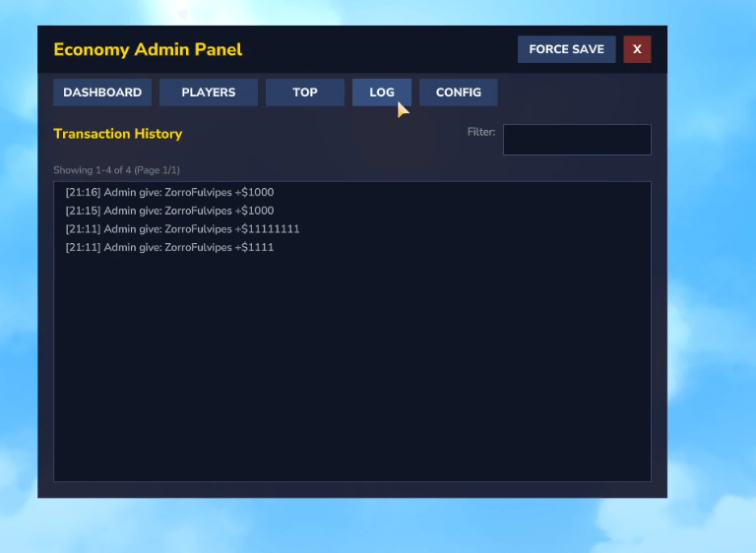Screen dimensions: 756x553
Task: Go to the TOP tab
Action: click(x=305, y=92)
